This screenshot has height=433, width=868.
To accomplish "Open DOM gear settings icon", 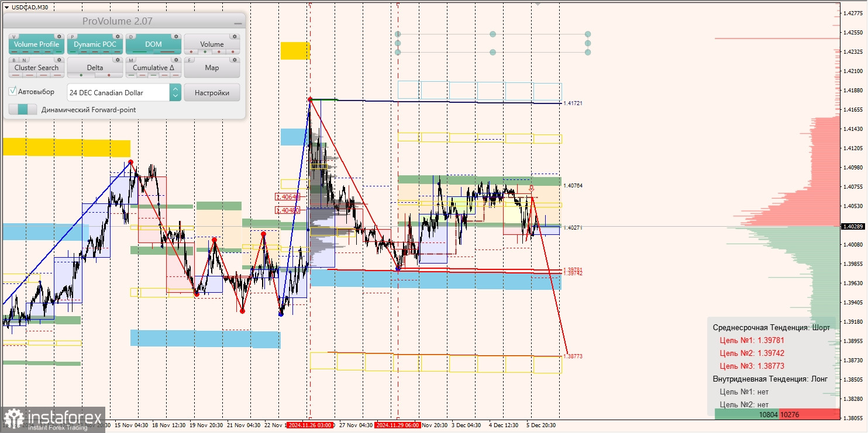I will pos(176,36).
